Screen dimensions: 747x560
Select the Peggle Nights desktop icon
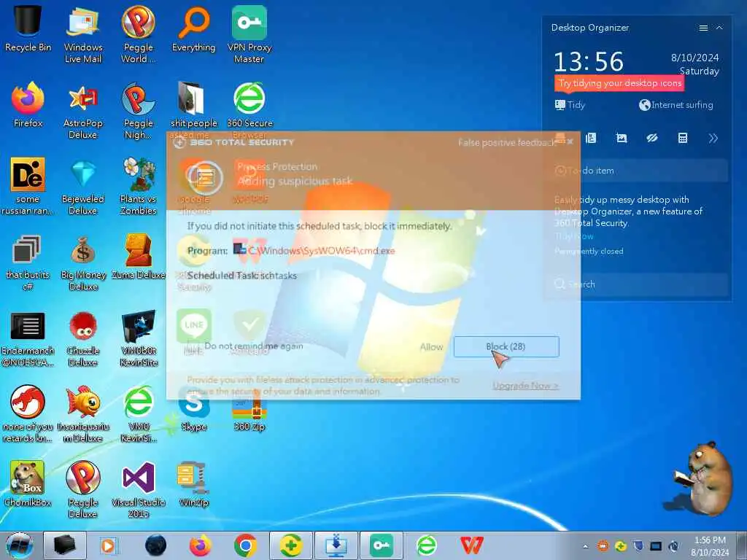point(138,111)
